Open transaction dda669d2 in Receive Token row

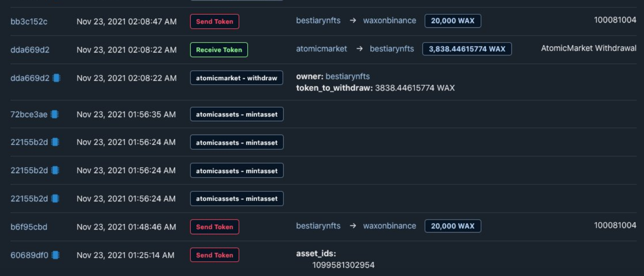(30, 50)
